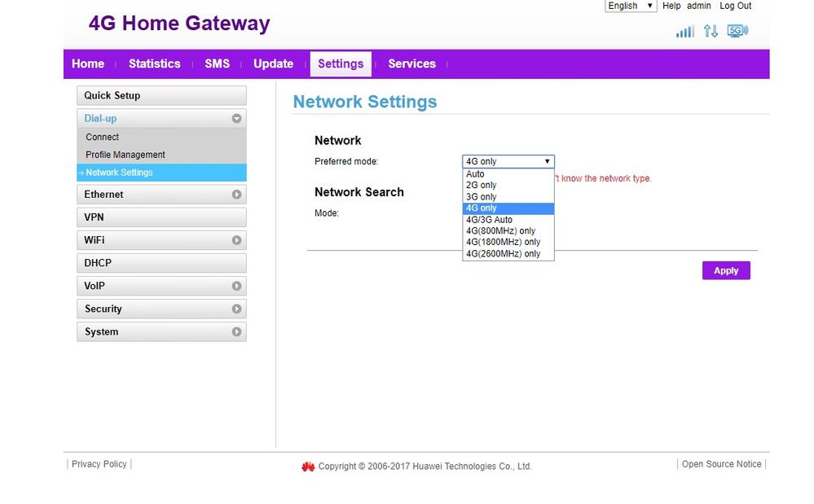Click the Huawei logo in footer
The image size is (814, 504).
click(308, 467)
